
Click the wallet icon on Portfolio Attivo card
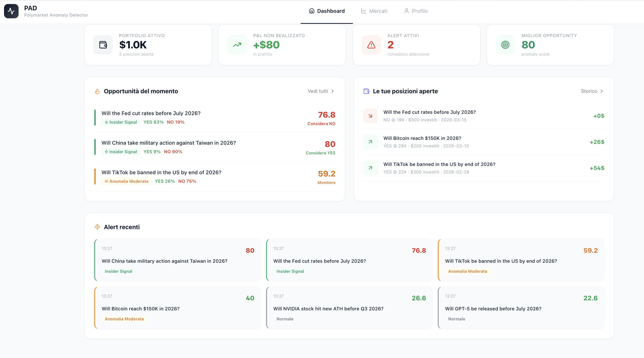pos(103,45)
